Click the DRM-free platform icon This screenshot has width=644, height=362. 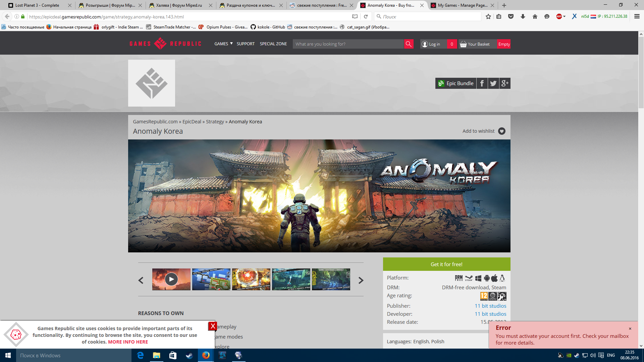pyautogui.click(x=459, y=278)
